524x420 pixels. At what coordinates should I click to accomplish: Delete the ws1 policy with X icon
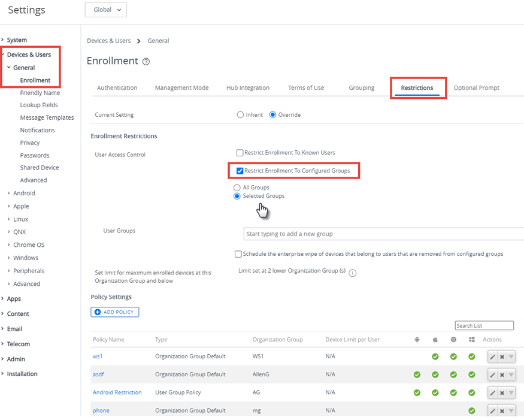click(x=502, y=357)
